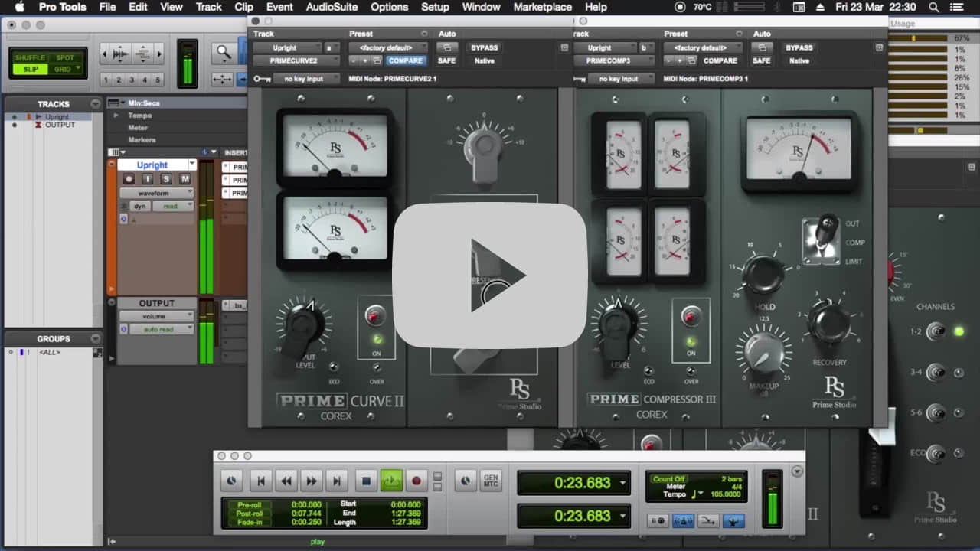Viewport: 980px width, 551px height.
Task: Click the Online clock button in transport
Action: coord(231,481)
